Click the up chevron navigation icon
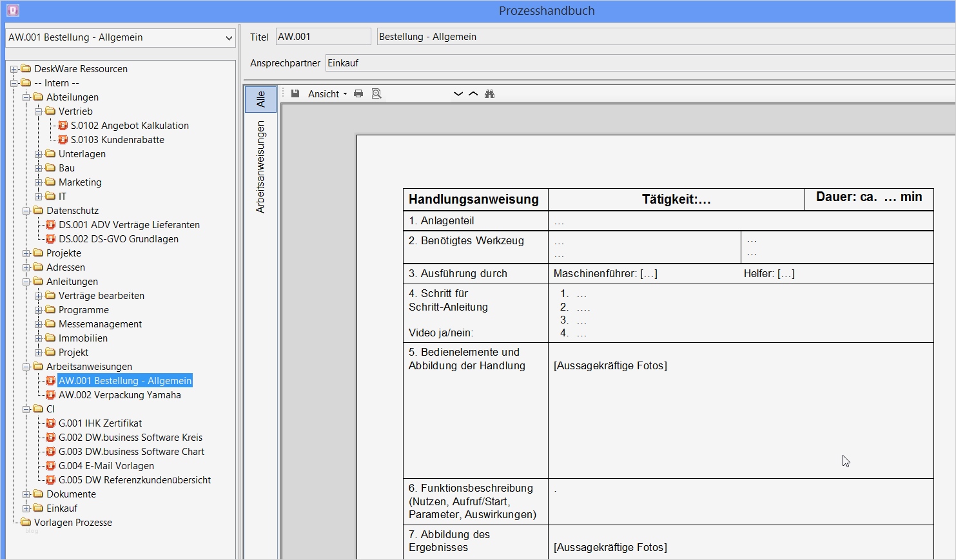This screenshot has height=560, width=956. pyautogui.click(x=473, y=93)
